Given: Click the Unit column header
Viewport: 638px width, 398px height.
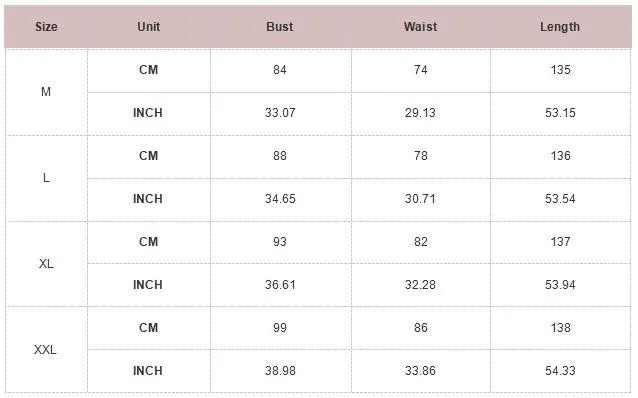Looking at the screenshot, I should pos(149,27).
